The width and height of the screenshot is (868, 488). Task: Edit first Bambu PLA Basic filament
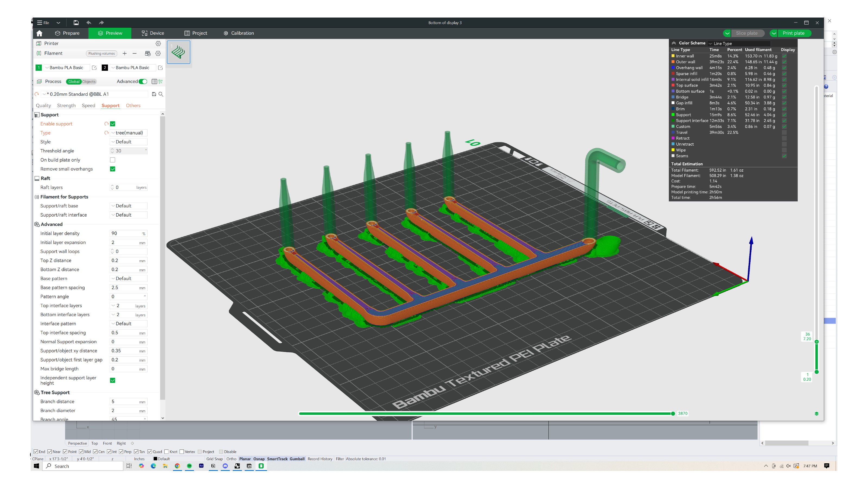94,68
